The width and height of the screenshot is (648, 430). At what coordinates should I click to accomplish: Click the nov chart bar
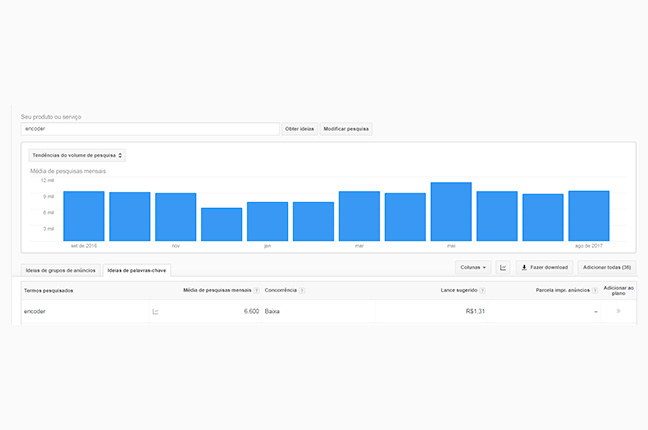tap(176, 217)
